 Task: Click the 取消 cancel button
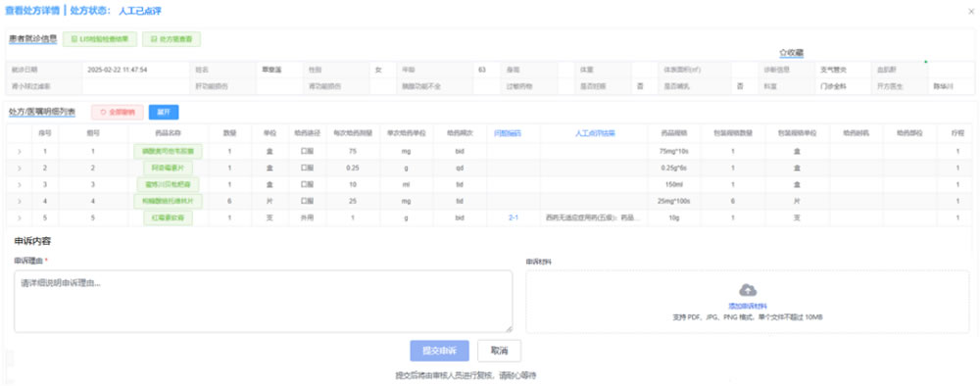click(499, 351)
